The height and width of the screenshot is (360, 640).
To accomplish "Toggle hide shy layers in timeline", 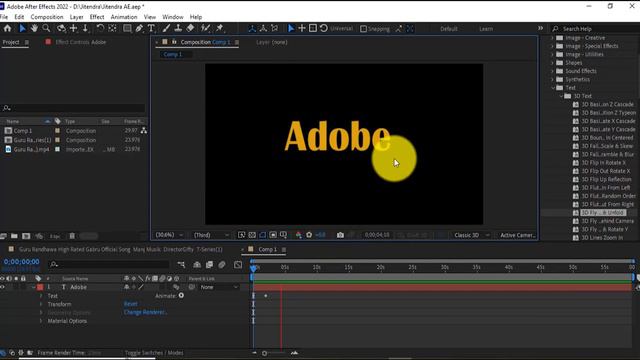I will 197,265.
